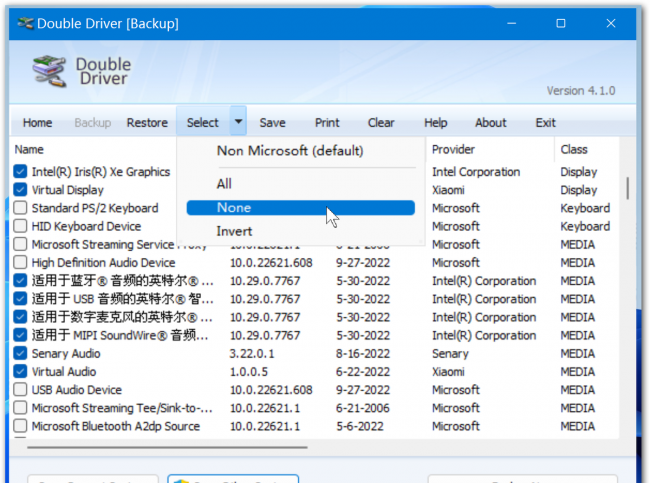Uncheck the 适用于 USB 音频 Intel driver
The height and width of the screenshot is (483, 650).
[20, 299]
